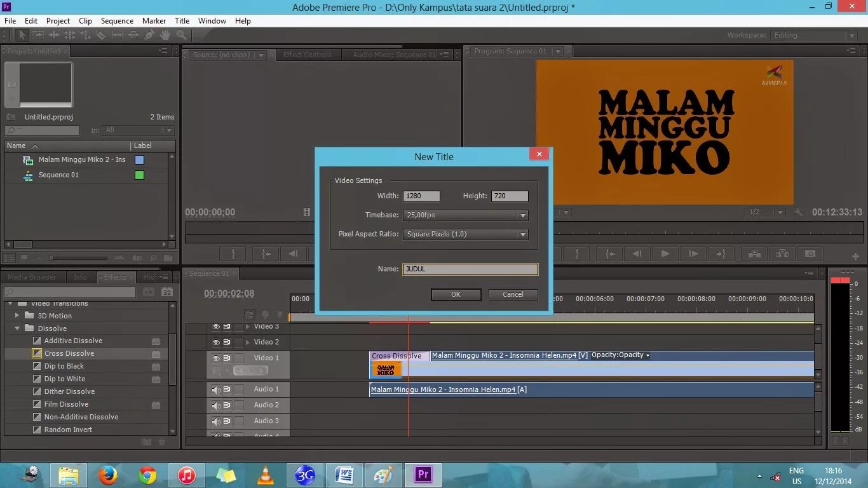This screenshot has height=488, width=868.
Task: Select the Dip to Black effect
Action: click(64, 366)
